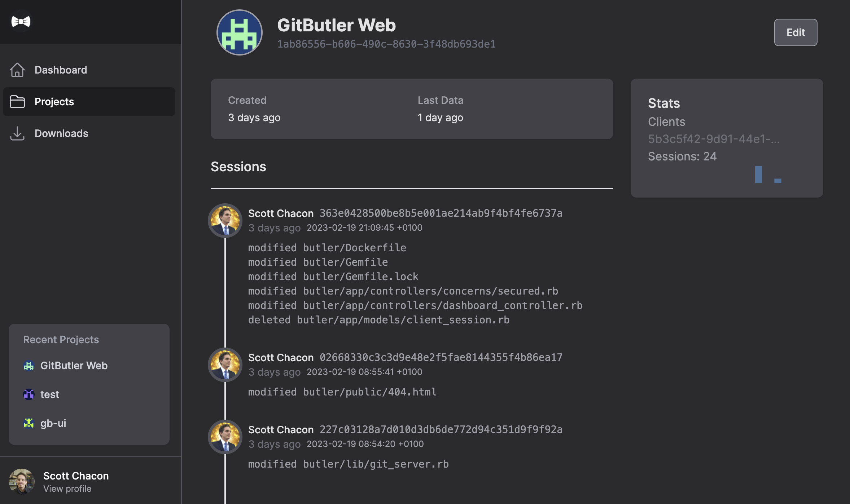Click the short bar in the Stats chart
850x504 pixels.
778,181
